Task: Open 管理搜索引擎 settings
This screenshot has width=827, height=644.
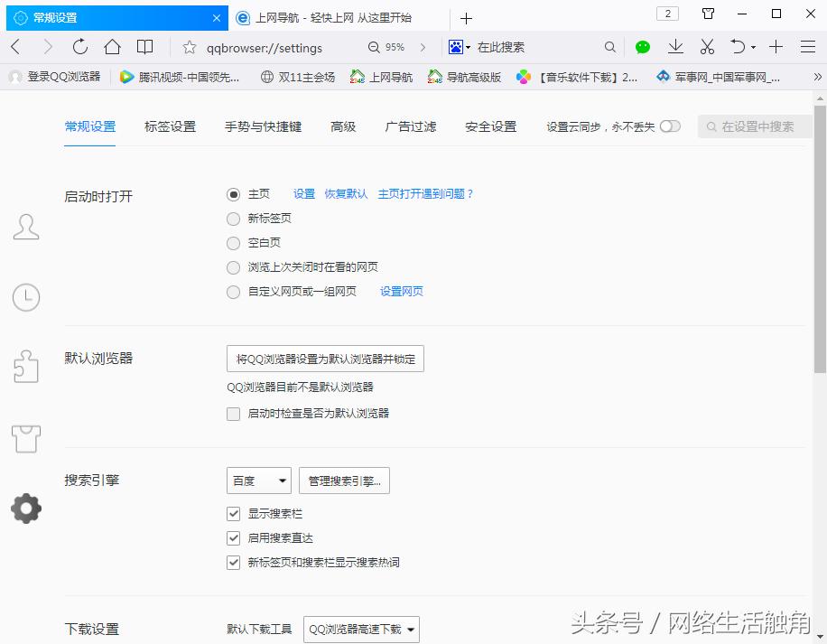Action: coord(344,480)
